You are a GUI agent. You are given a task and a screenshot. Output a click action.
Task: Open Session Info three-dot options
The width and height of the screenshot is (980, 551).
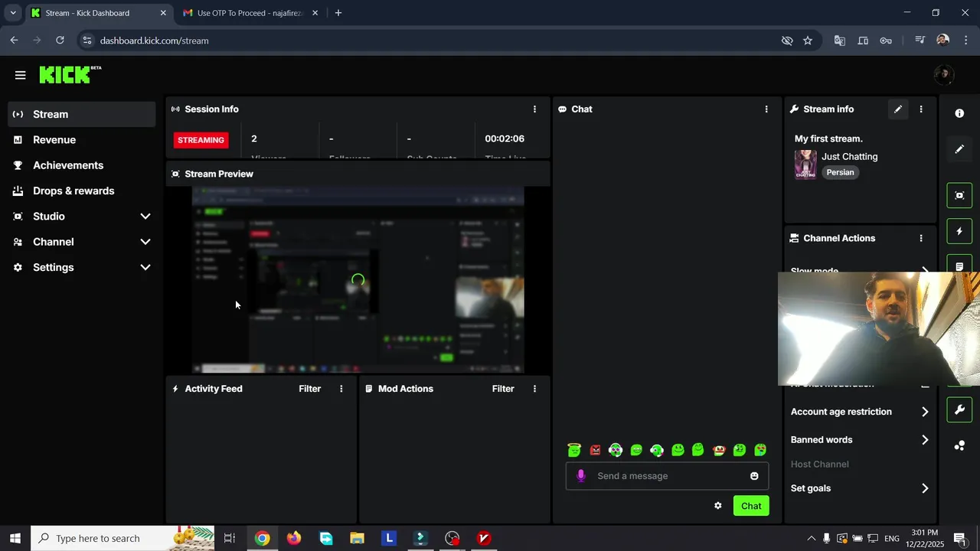[534, 109]
